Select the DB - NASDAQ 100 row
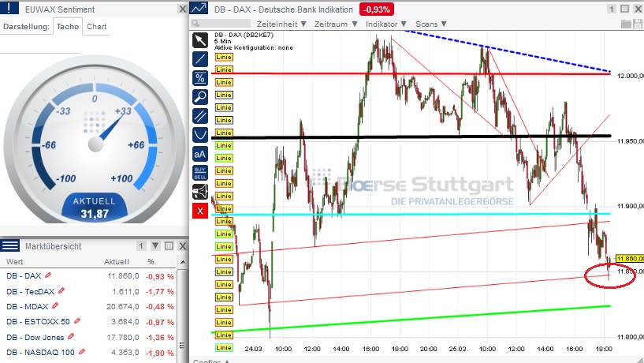Screen dimensions: 644x363 (88, 352)
